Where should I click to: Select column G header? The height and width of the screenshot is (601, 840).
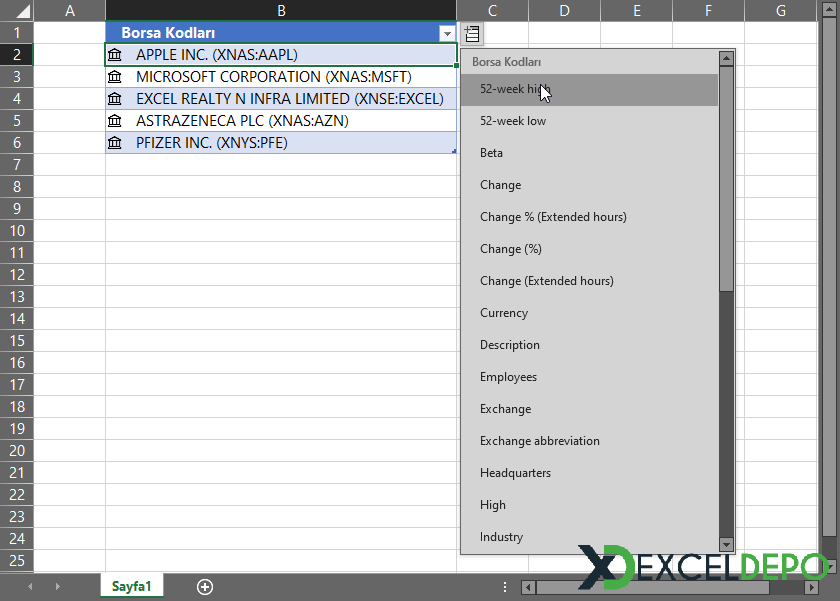click(781, 10)
